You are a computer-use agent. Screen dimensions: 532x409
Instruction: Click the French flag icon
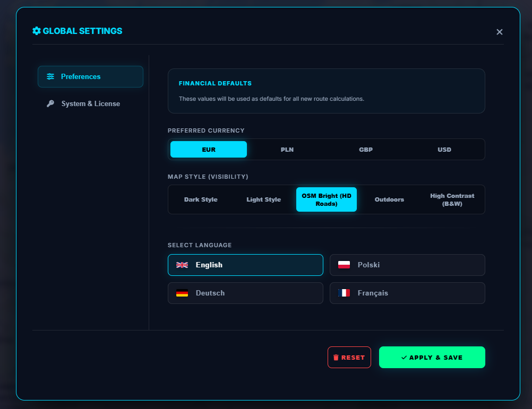[344, 293]
